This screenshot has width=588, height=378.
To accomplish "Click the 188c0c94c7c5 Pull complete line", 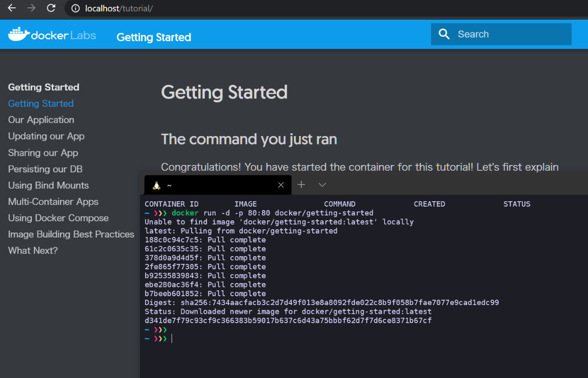I will [205, 240].
